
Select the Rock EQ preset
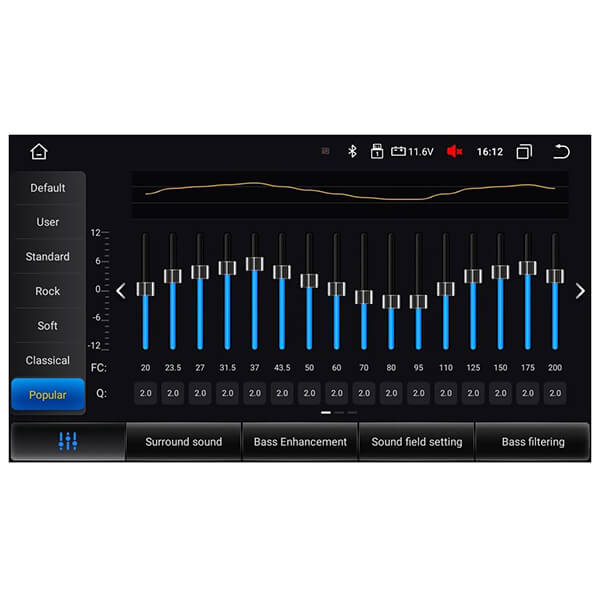tap(48, 291)
